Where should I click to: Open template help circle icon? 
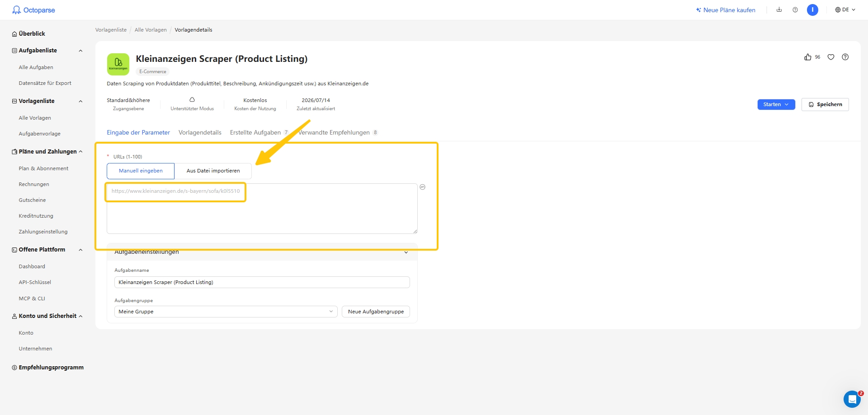coord(845,57)
